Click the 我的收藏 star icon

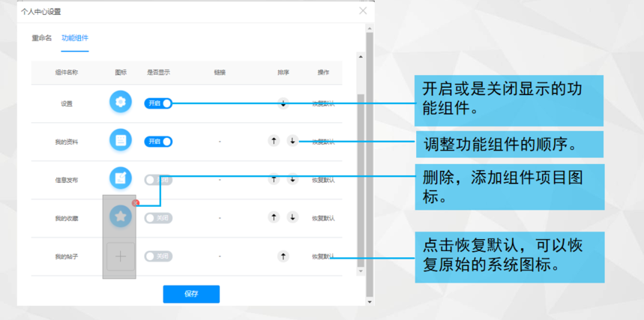[x=121, y=217]
